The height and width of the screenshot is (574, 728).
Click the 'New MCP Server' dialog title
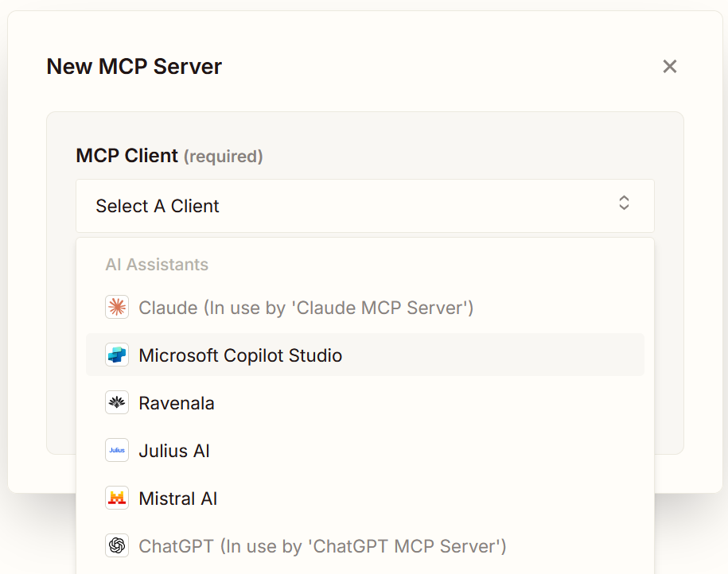click(134, 67)
